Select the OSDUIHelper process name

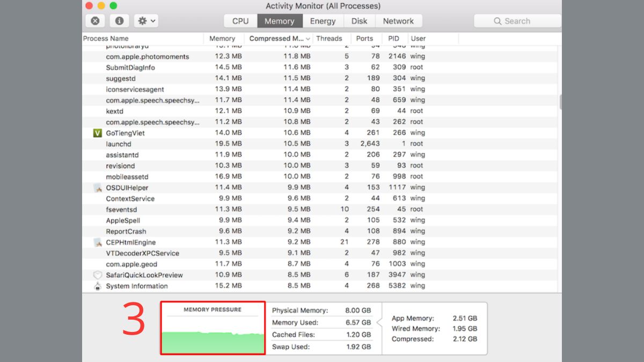click(127, 188)
